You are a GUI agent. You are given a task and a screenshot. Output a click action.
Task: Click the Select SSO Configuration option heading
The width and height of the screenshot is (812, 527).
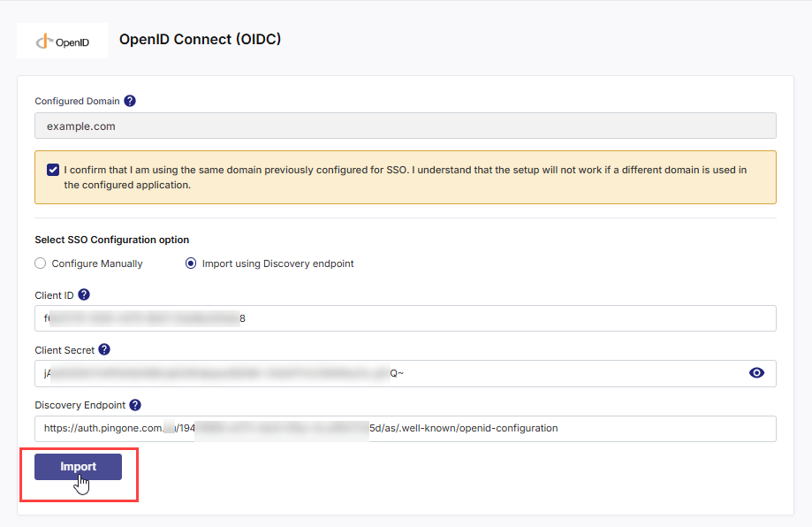point(111,239)
